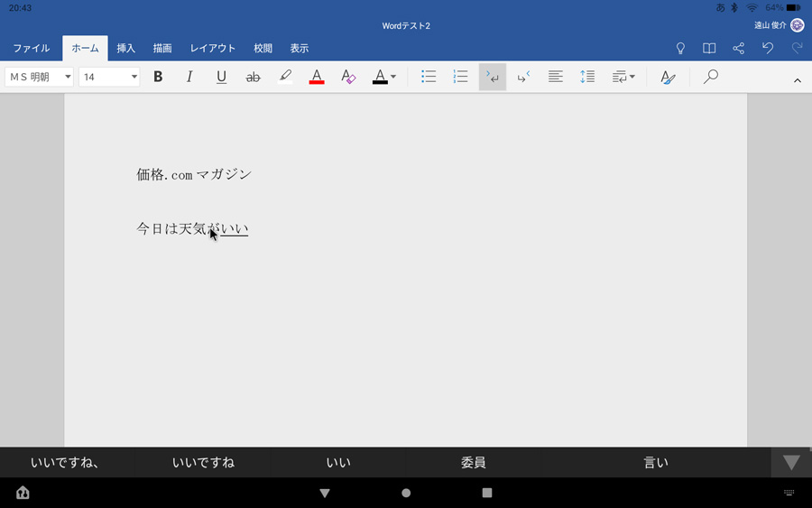Open the Find magnifier icon
Viewport: 812px width, 508px height.
(711, 77)
